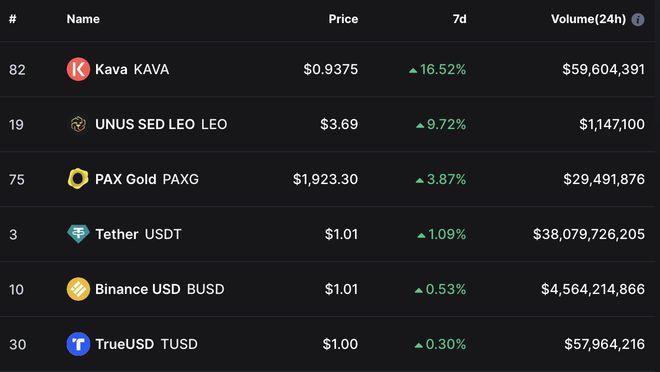Open the Volume(24h) info tooltip icon
The image size is (660, 372).
click(x=638, y=19)
